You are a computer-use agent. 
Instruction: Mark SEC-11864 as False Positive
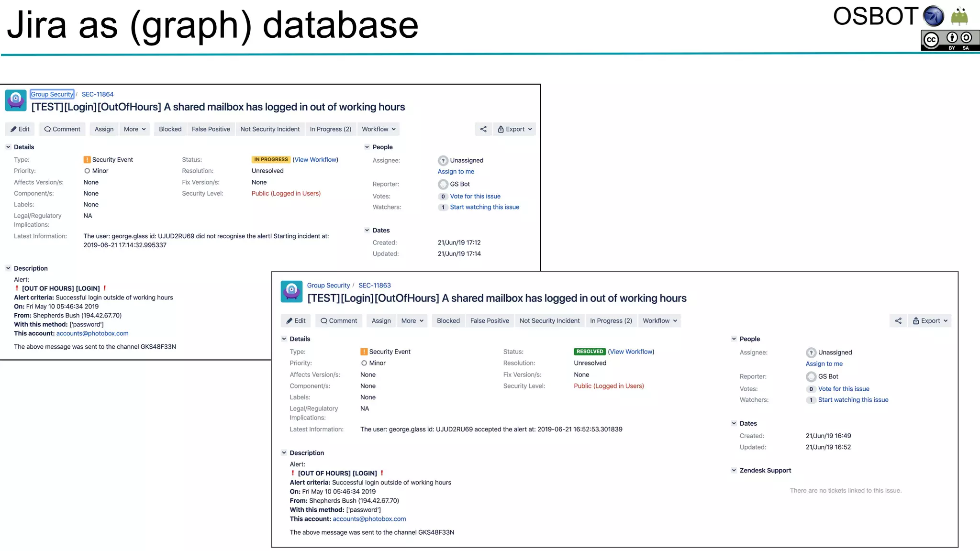point(211,129)
